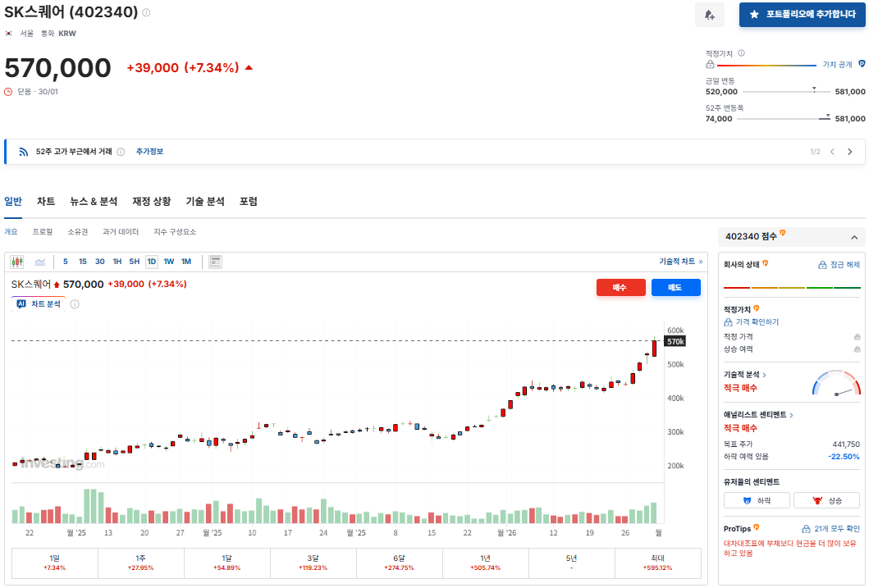This screenshot has width=869, height=588.
Task: Go to previous notice arrow
Action: (832, 152)
